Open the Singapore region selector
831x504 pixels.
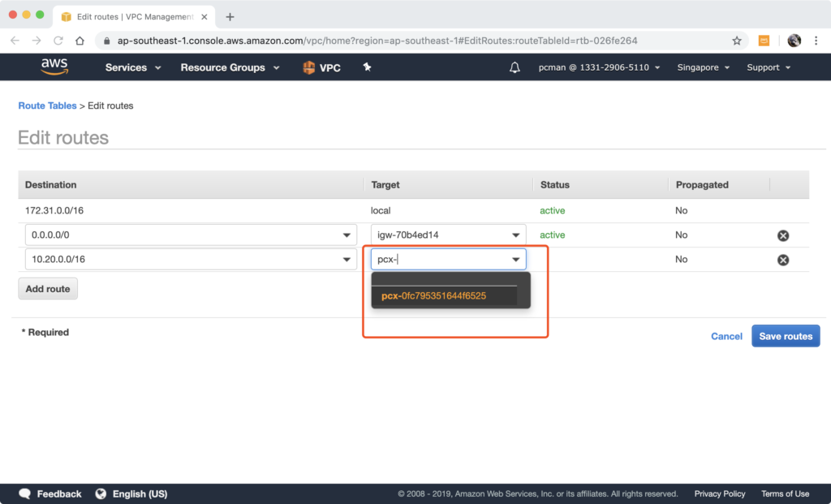click(x=704, y=67)
